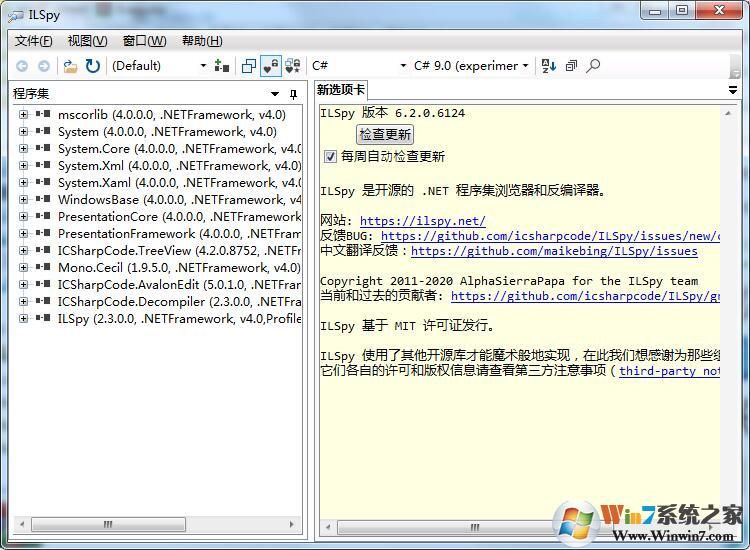Click the Collapse all tree nodes icon
Image resolution: width=750 pixels, height=550 pixels.
pos(571,66)
